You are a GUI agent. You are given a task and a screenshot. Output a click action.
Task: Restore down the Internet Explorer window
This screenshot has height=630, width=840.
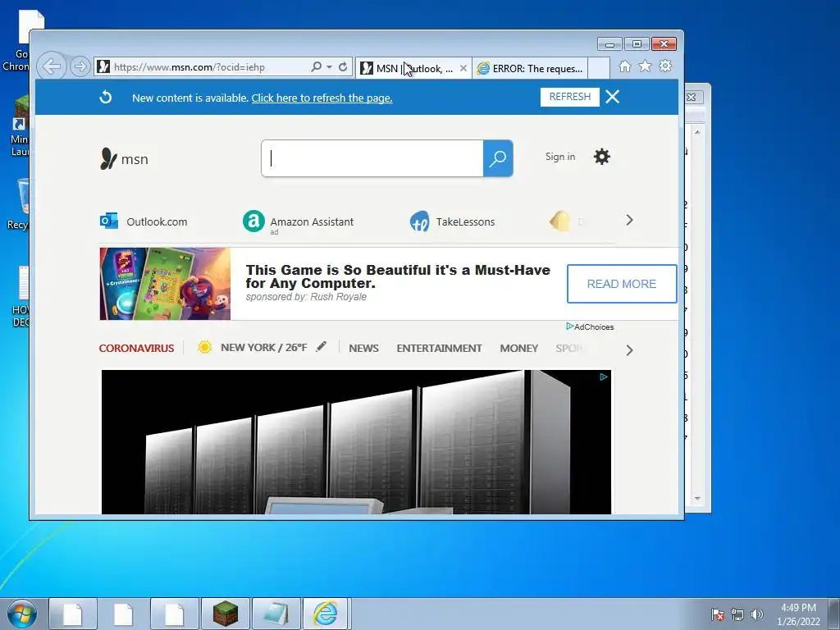[x=637, y=44]
